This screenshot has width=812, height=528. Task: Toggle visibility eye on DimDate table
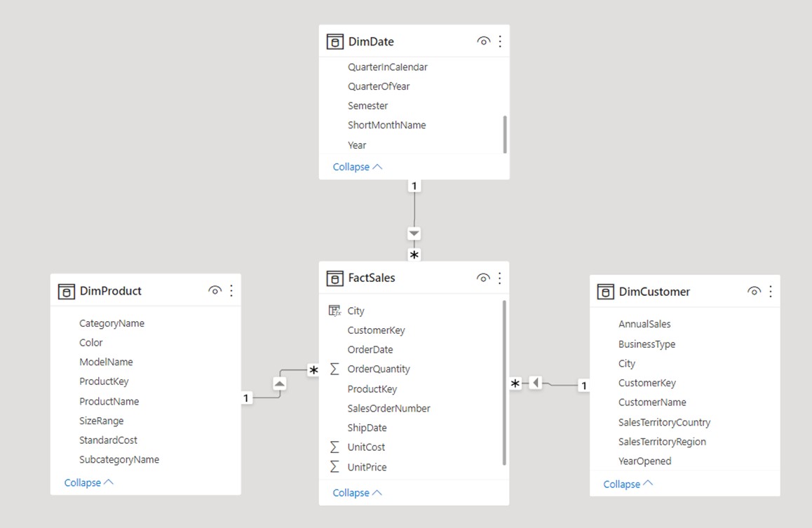tap(483, 41)
